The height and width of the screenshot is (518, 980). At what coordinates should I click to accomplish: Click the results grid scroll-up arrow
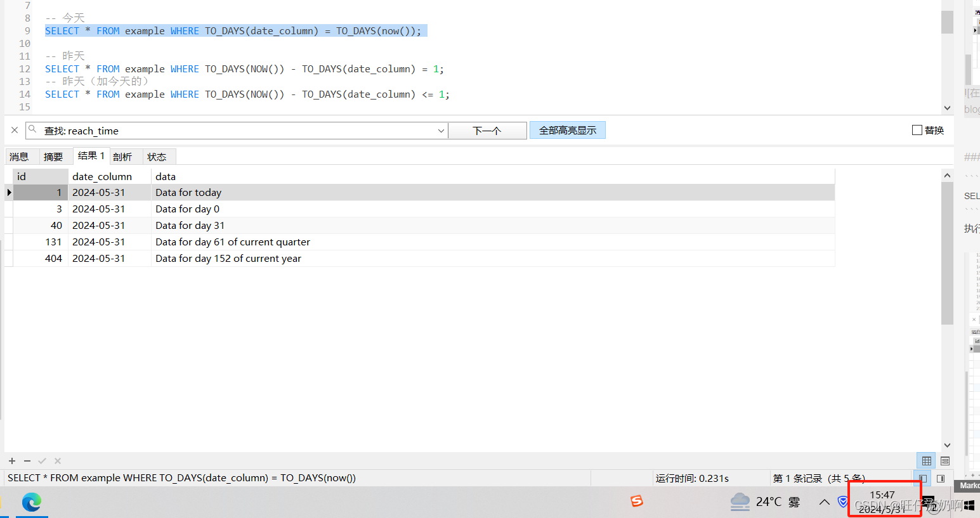coord(947,175)
